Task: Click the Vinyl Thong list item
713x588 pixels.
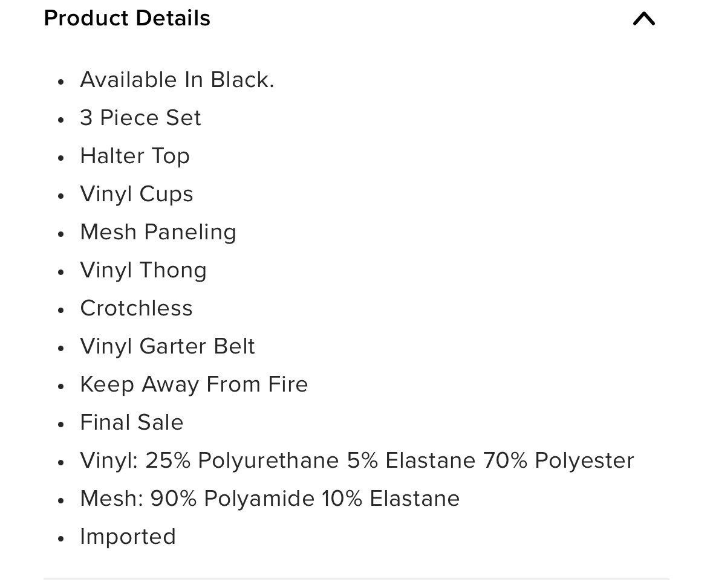Action: 144,270
